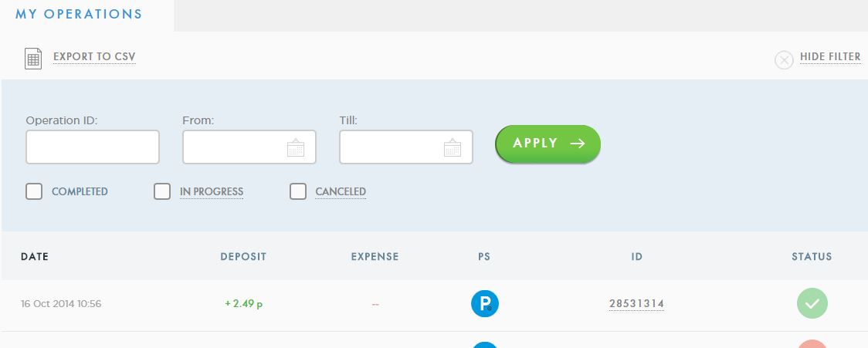The image size is (868, 348).
Task: Click the circled X hide filter icon
Action: pos(784,59)
